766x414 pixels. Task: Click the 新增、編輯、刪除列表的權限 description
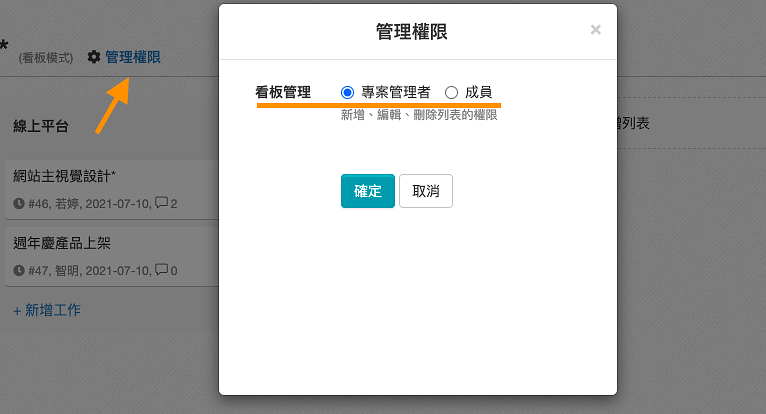point(419,115)
